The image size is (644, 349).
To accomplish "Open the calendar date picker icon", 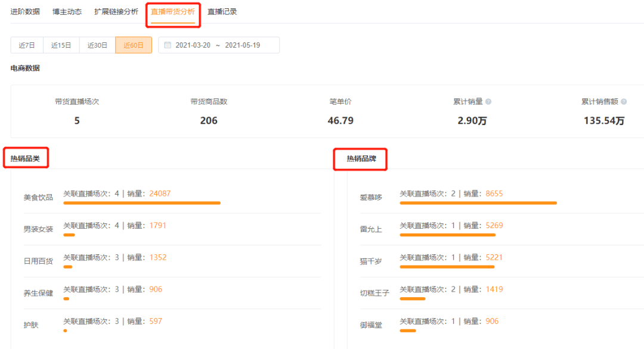I will coord(170,45).
